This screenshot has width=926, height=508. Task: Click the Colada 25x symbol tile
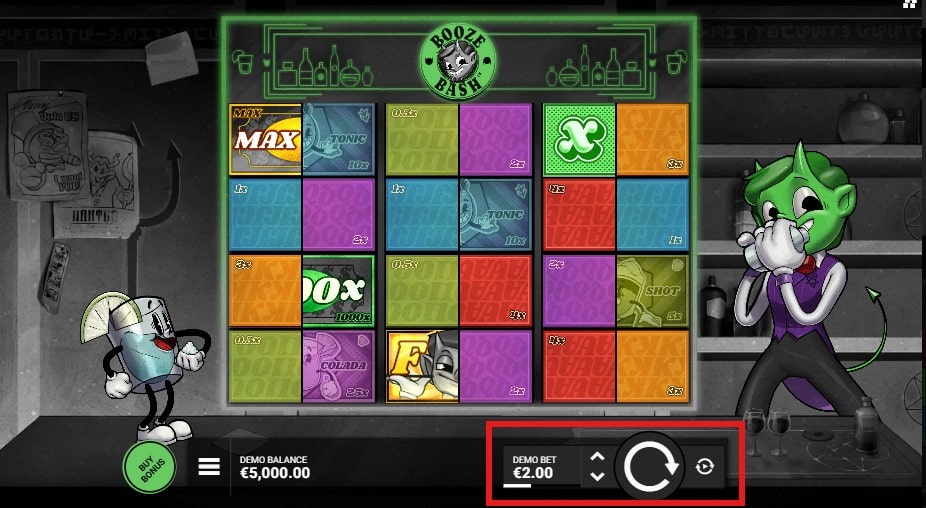[x=338, y=366]
